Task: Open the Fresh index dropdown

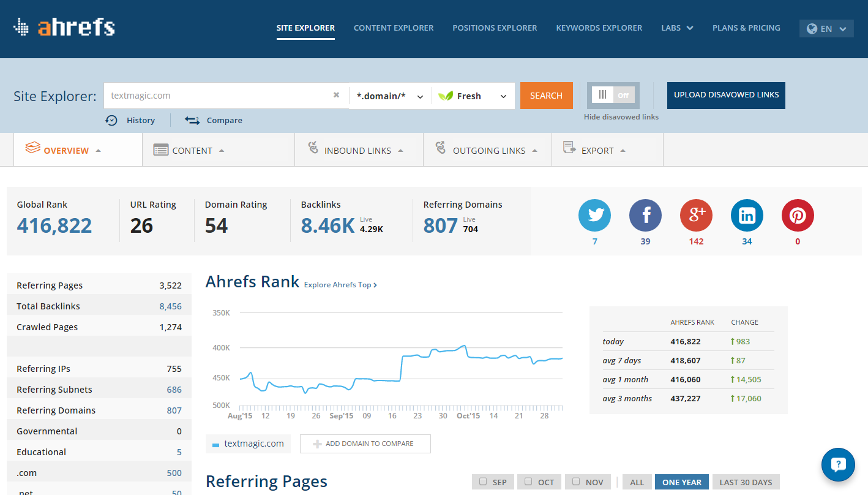Action: click(x=473, y=96)
